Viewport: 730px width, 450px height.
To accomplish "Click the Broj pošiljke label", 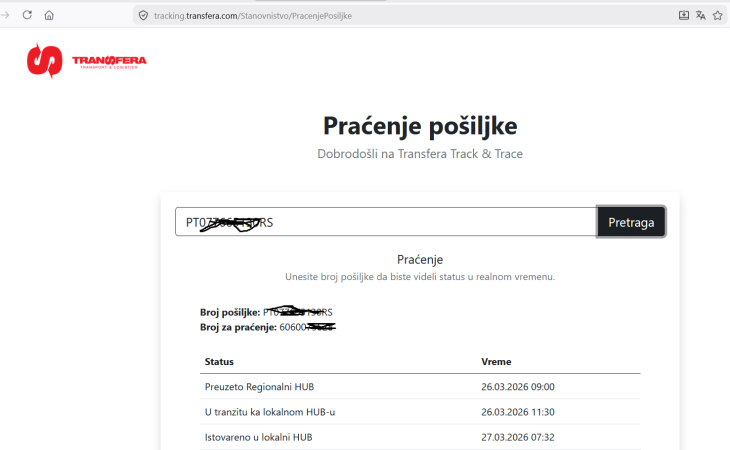I will pos(230,312).
